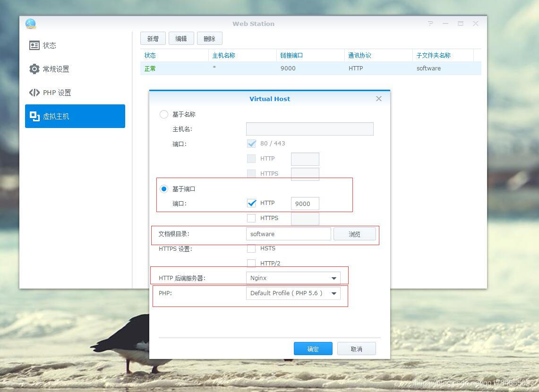
Task: Open the 状态 status page icon
Action: 34,45
